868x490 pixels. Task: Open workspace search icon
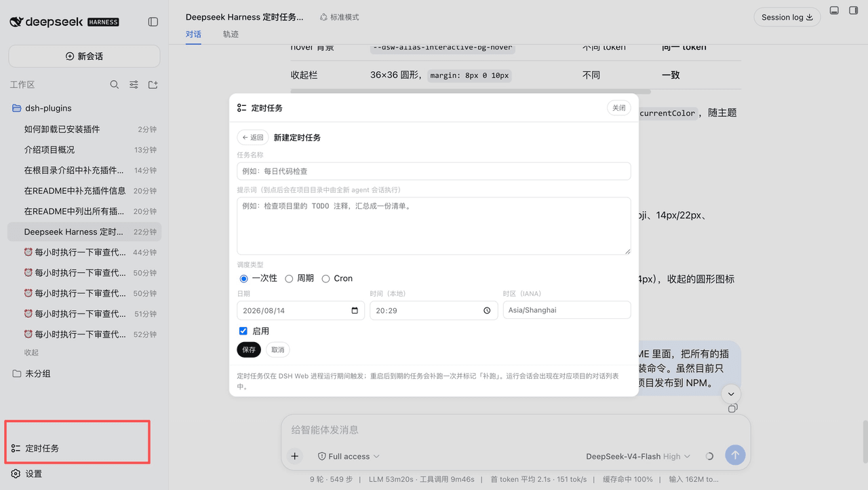point(115,85)
